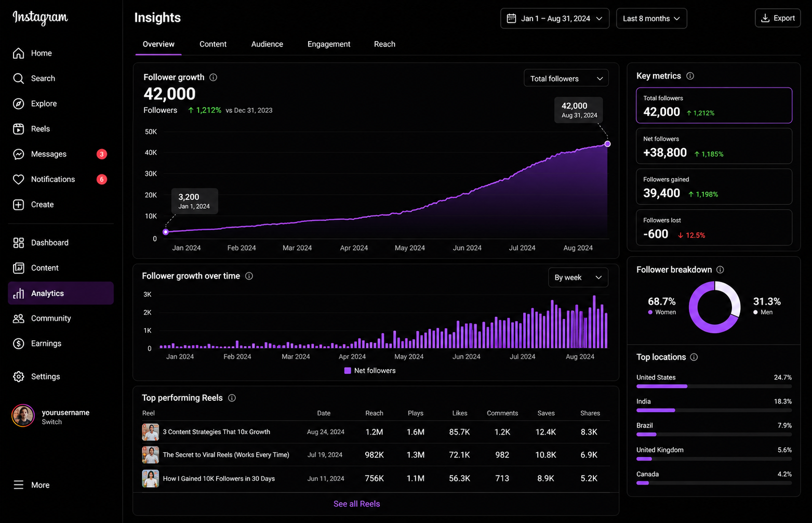Click the Export button
This screenshot has height=523, width=812.
778,18
